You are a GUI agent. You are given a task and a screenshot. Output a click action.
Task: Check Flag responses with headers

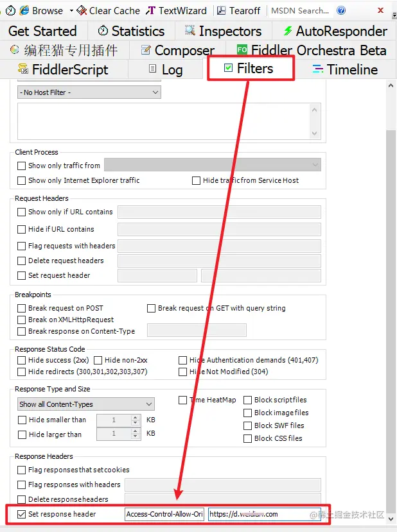point(21,485)
